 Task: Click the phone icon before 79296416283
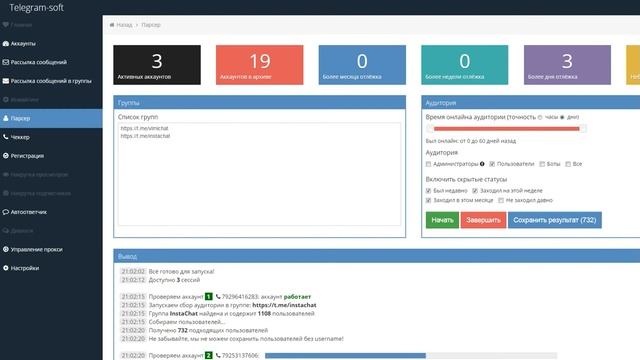coord(218,297)
